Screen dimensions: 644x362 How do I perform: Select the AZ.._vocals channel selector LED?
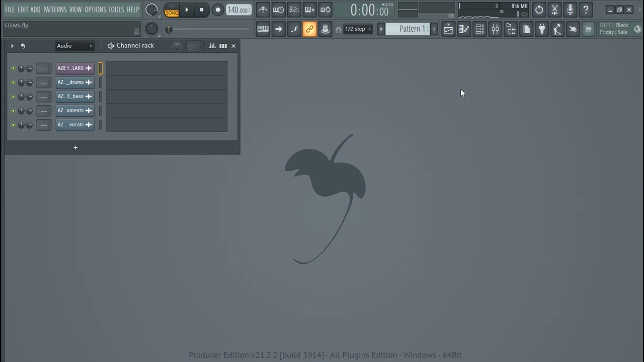coord(101,125)
